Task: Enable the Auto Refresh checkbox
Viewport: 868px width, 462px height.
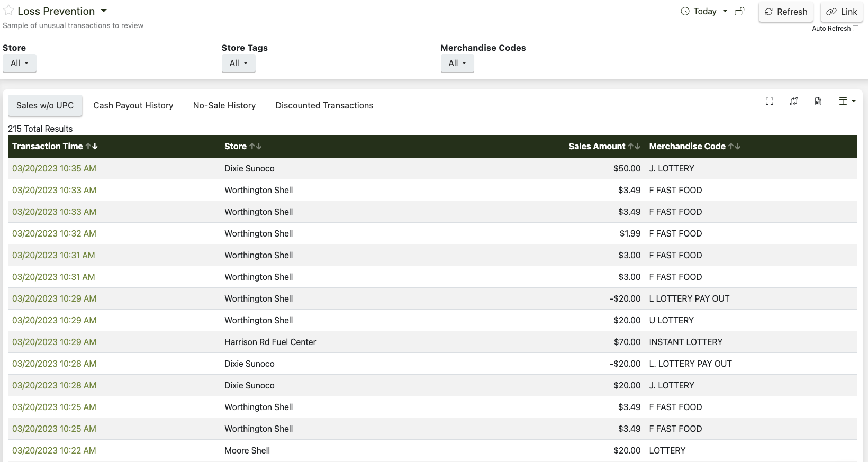Action: (855, 29)
